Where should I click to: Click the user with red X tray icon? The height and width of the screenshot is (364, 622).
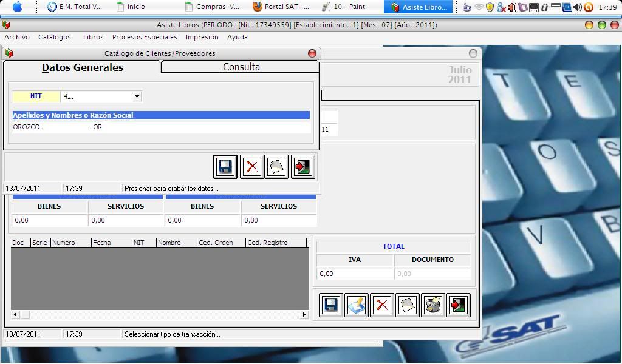(x=501, y=7)
